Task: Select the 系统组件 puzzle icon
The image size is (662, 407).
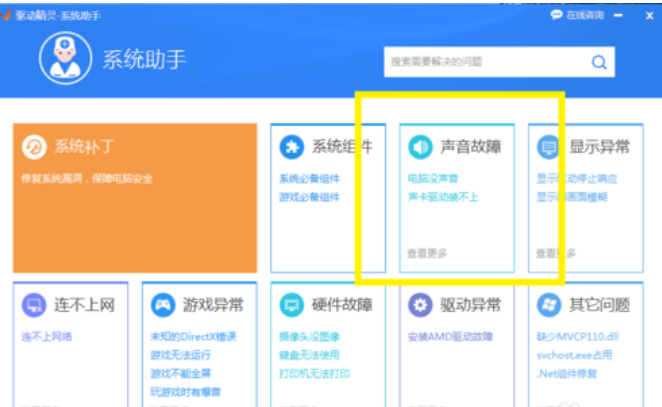Action: click(x=291, y=147)
